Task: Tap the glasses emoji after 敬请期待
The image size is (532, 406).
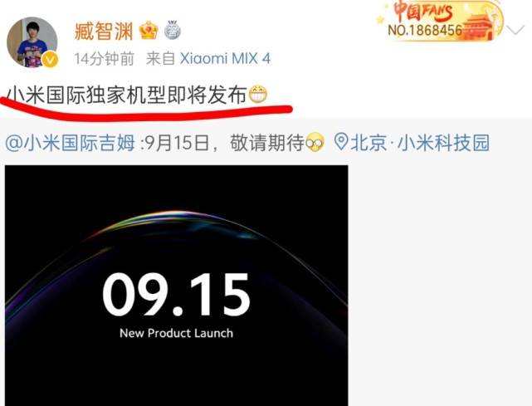Action: [x=315, y=144]
